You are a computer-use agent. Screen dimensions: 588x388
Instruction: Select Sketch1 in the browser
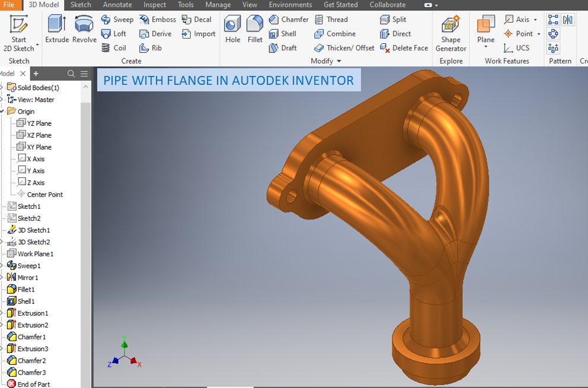24,206
